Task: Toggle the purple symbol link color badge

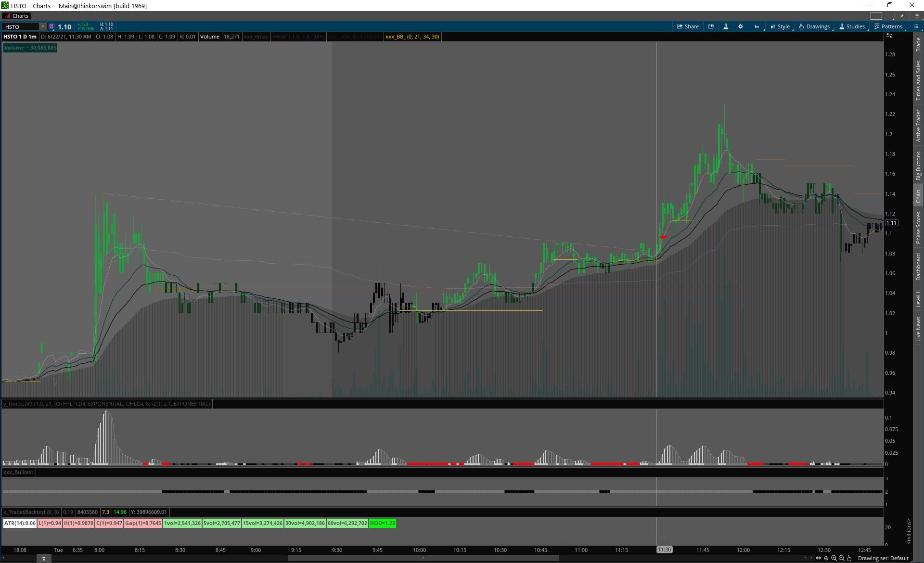Action: (51, 26)
